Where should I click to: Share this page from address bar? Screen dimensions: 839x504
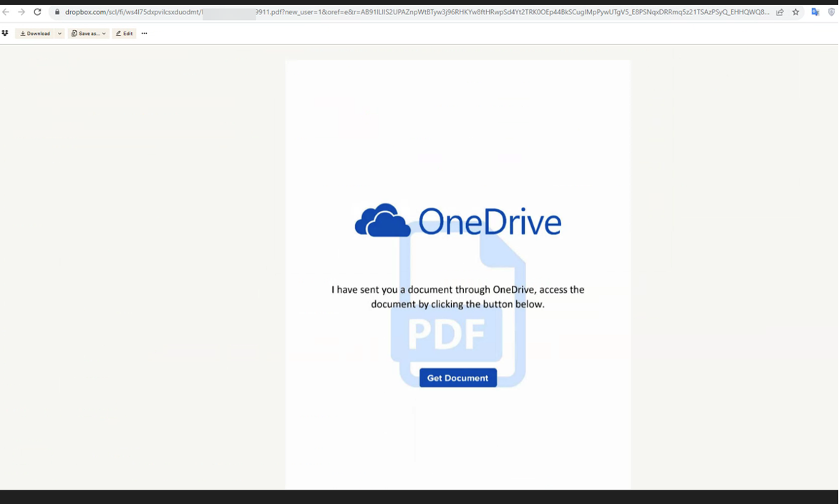(x=780, y=11)
